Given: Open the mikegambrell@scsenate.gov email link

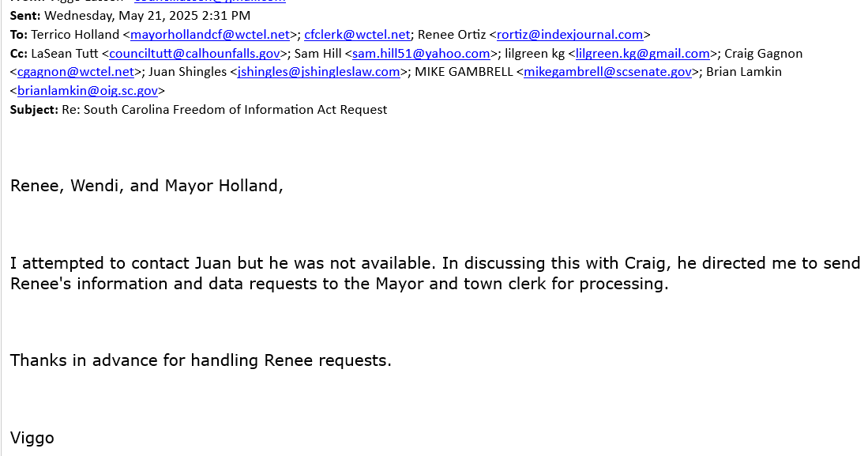Looking at the screenshot, I should [607, 73].
